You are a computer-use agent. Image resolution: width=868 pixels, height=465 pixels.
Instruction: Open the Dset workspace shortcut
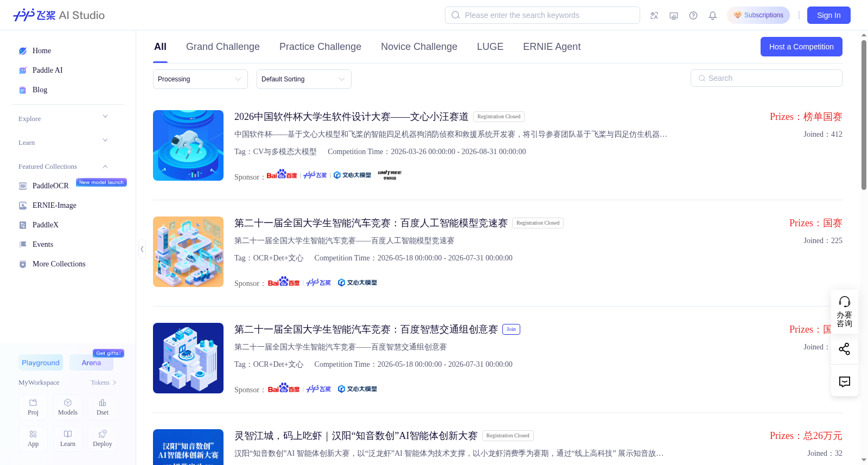(103, 407)
